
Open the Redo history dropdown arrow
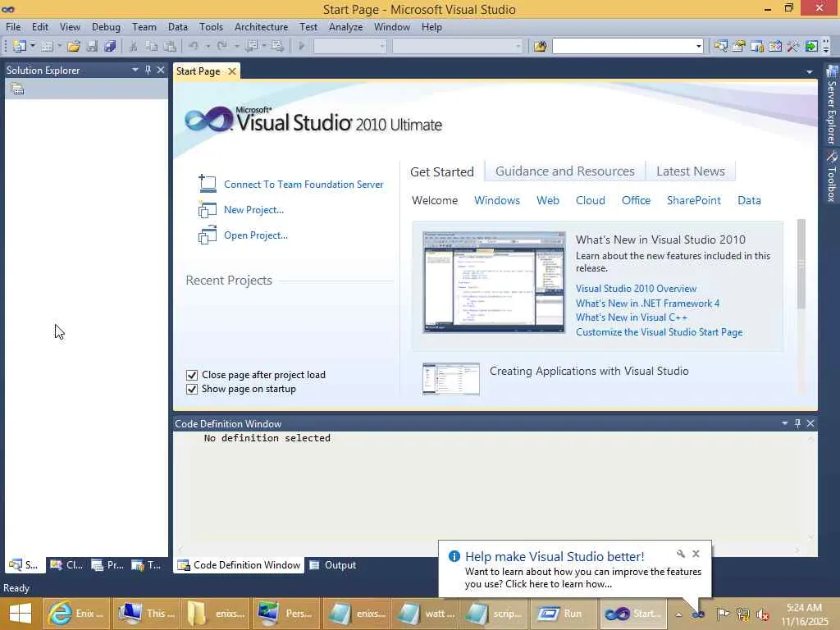236,46
